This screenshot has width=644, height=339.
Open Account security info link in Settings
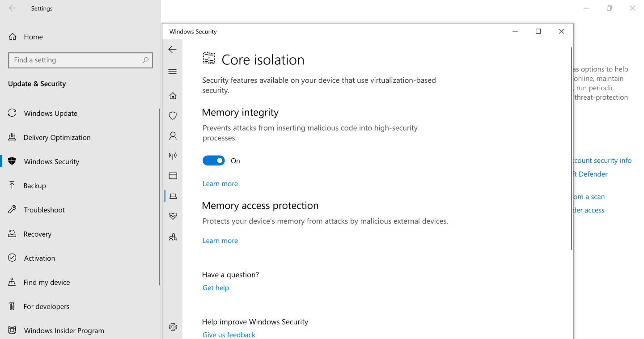pos(602,161)
